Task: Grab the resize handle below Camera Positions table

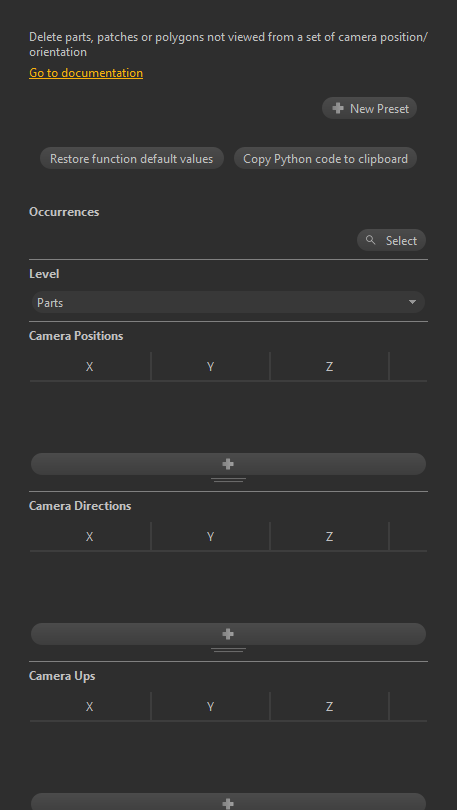Action: point(228,480)
